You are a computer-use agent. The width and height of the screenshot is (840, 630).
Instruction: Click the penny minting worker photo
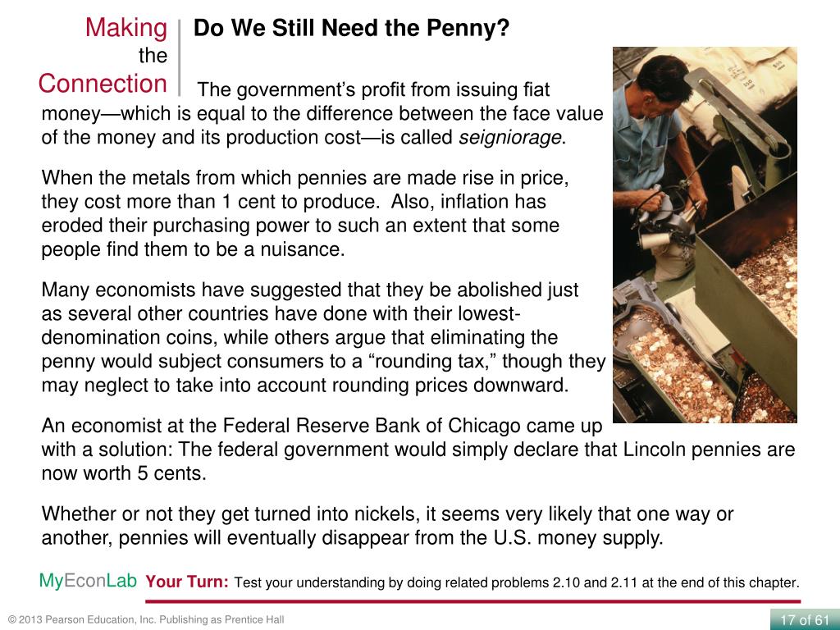pyautogui.click(x=705, y=235)
